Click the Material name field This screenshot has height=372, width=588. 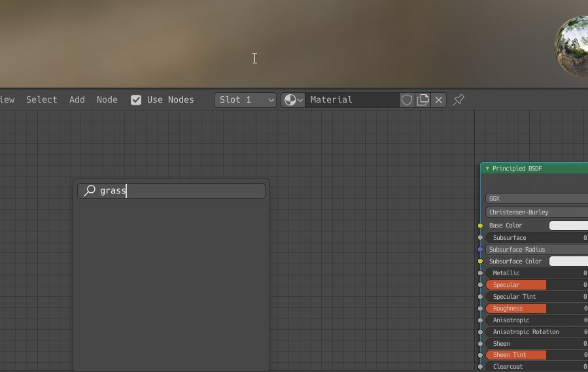352,100
